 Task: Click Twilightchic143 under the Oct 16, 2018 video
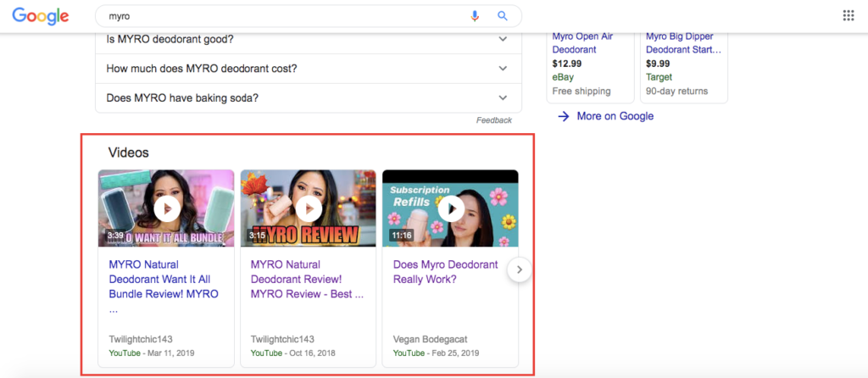pos(282,339)
